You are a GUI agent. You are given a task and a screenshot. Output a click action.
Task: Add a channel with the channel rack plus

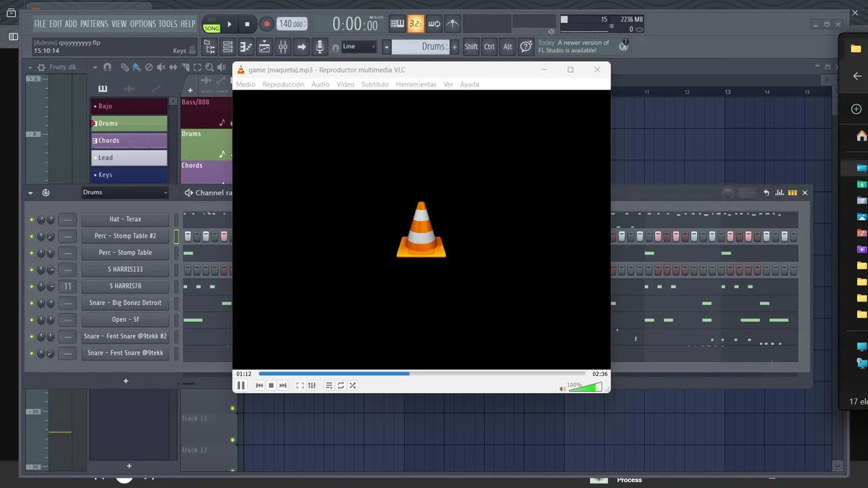125,381
